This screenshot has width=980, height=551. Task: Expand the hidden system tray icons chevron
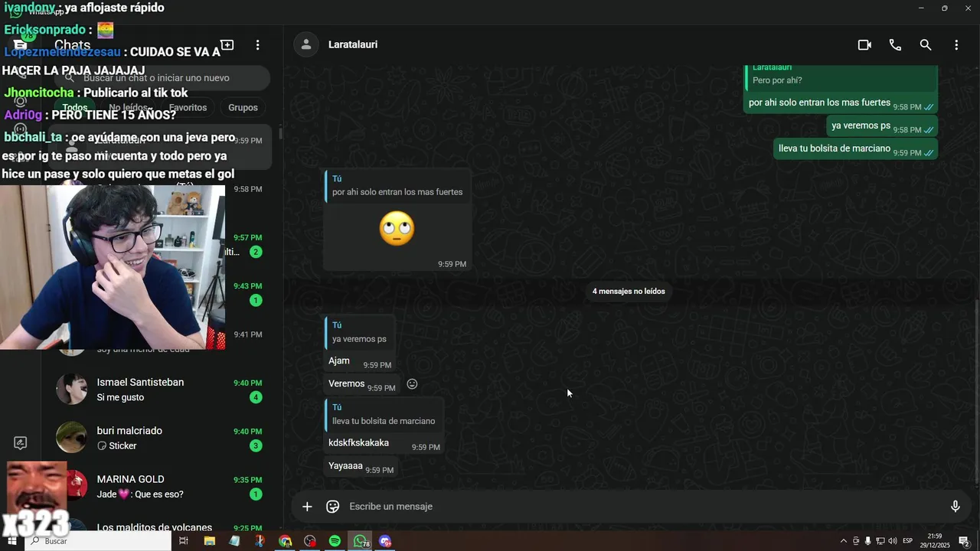[844, 541]
